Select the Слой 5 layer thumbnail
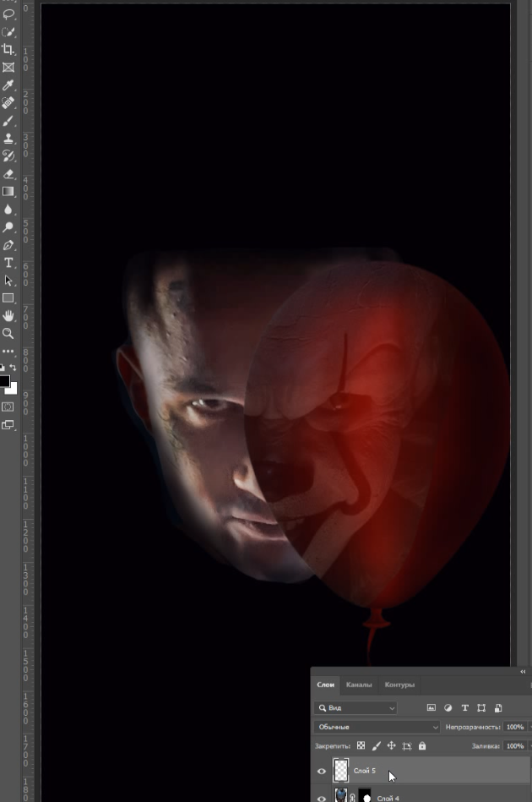 pos(341,770)
